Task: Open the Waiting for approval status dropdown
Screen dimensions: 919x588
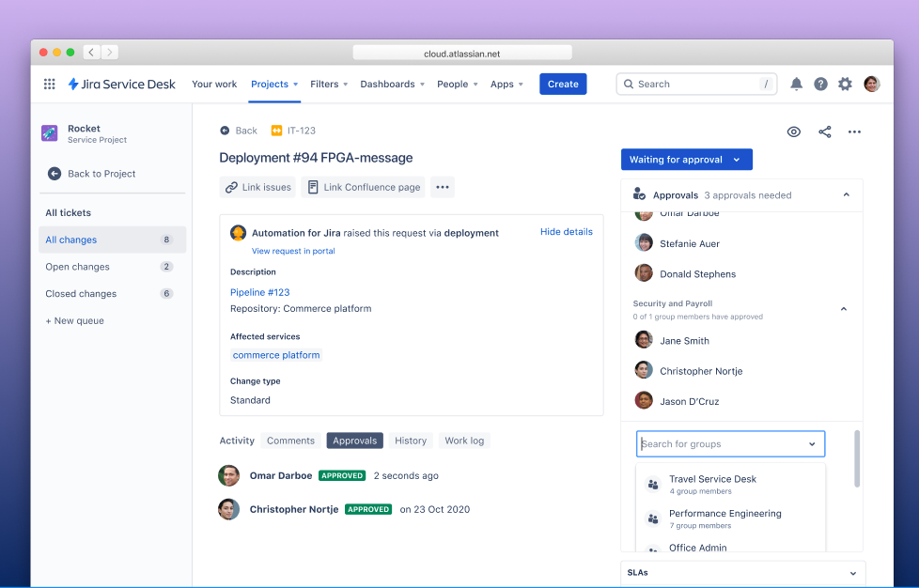Action: click(x=686, y=159)
